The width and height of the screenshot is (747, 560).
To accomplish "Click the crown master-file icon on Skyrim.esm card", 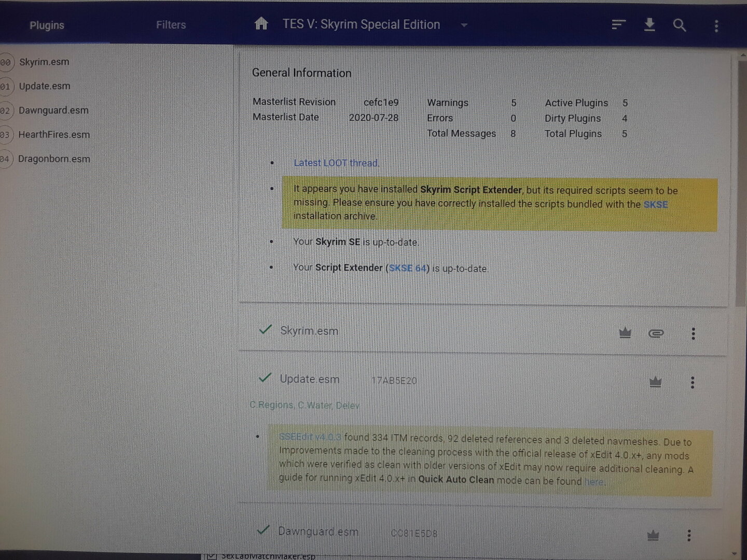I will coord(625,333).
